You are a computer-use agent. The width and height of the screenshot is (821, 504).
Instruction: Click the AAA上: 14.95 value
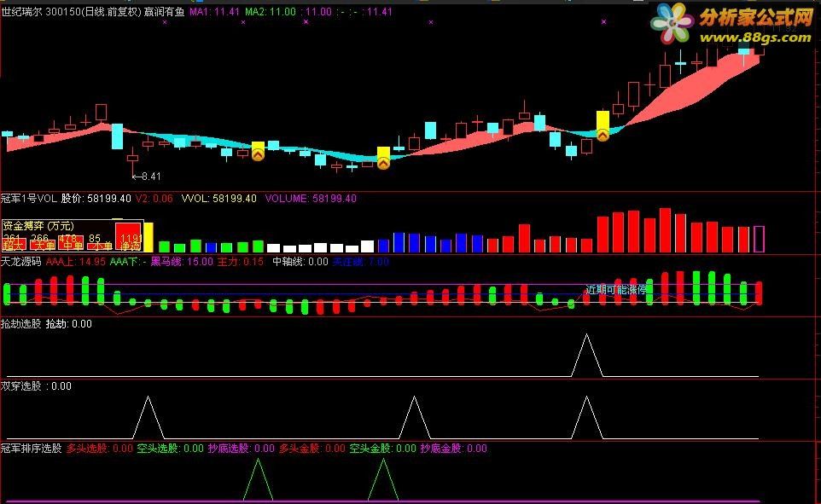[75, 261]
